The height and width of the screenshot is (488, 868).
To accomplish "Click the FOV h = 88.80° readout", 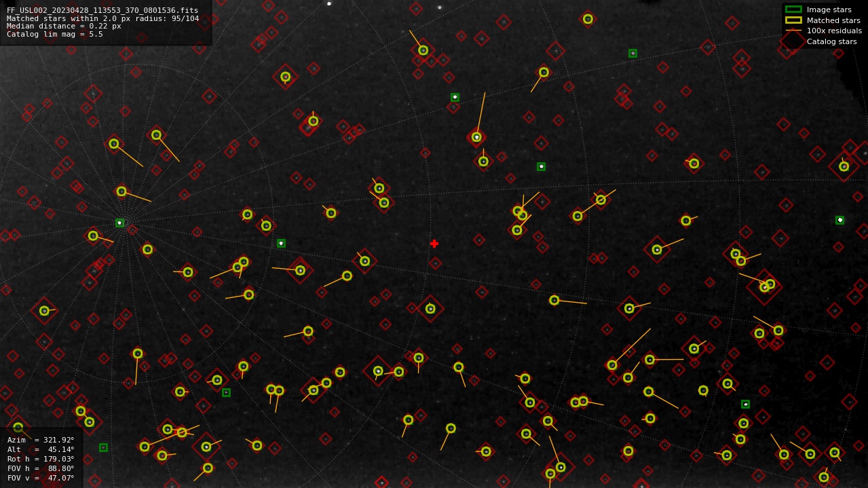I will pyautogui.click(x=41, y=468).
